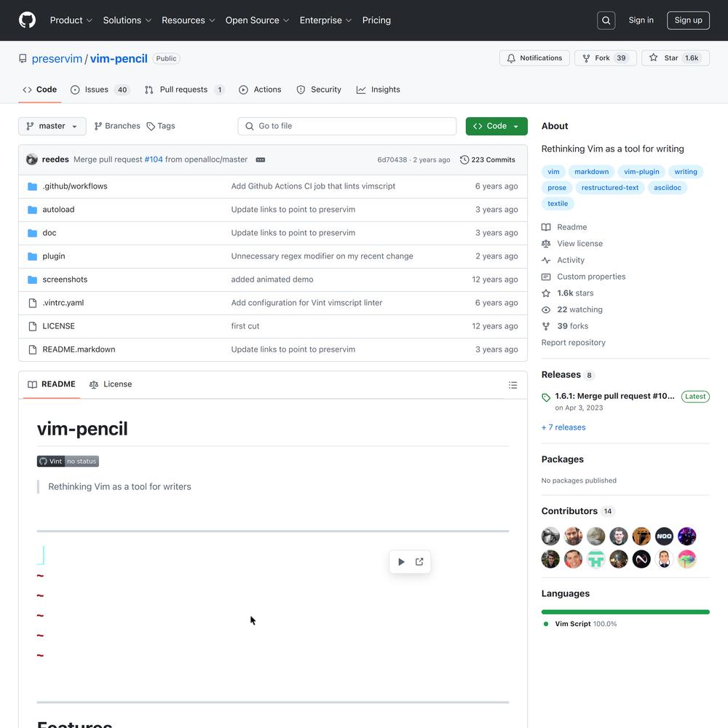Click the README.markdown file icon
728x728 pixels.
(x=33, y=349)
